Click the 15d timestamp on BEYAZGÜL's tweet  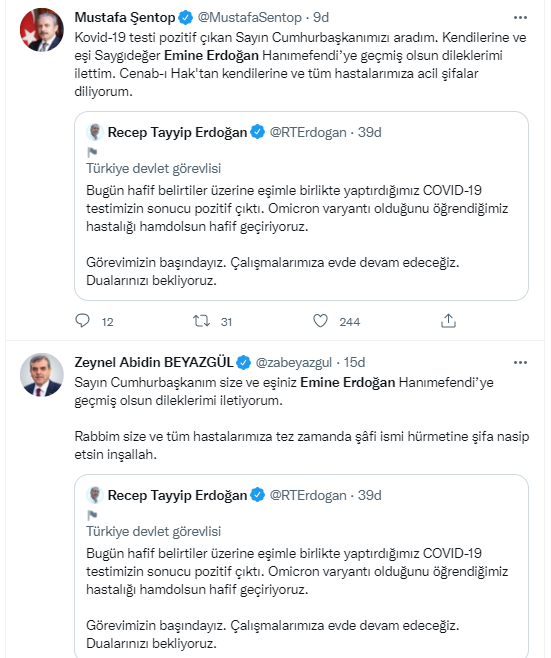point(355,363)
